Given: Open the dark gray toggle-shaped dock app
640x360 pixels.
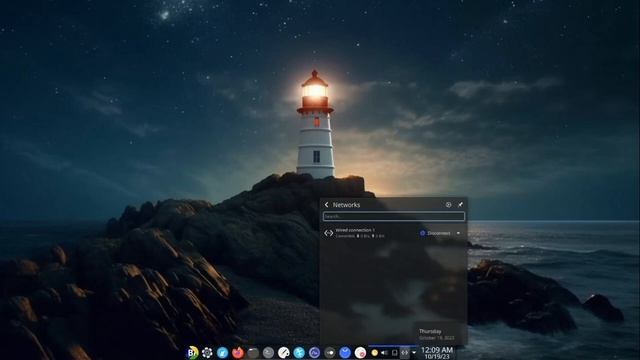Looking at the screenshot, I should 329,352.
